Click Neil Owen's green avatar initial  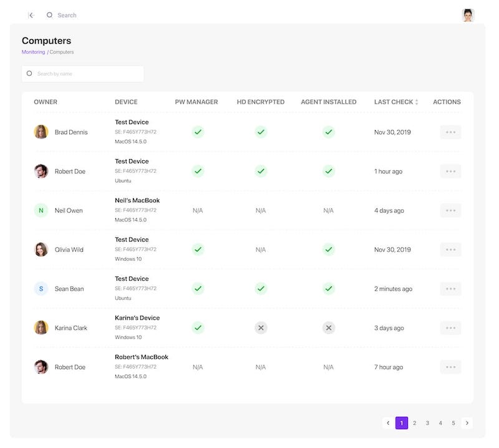click(41, 210)
